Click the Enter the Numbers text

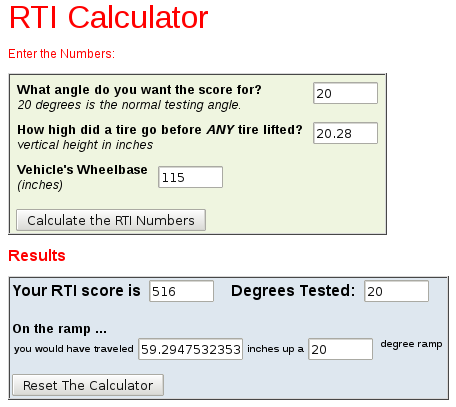(61, 54)
